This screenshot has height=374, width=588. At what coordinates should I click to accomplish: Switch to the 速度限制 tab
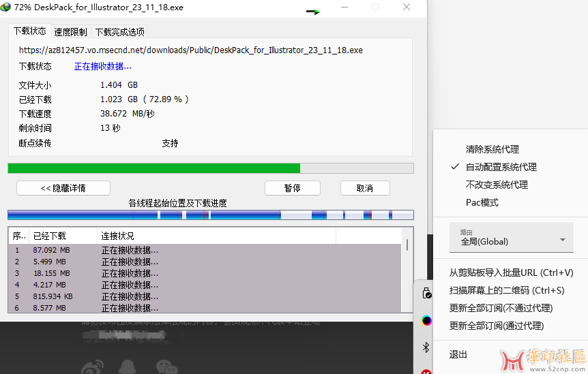[x=70, y=32]
